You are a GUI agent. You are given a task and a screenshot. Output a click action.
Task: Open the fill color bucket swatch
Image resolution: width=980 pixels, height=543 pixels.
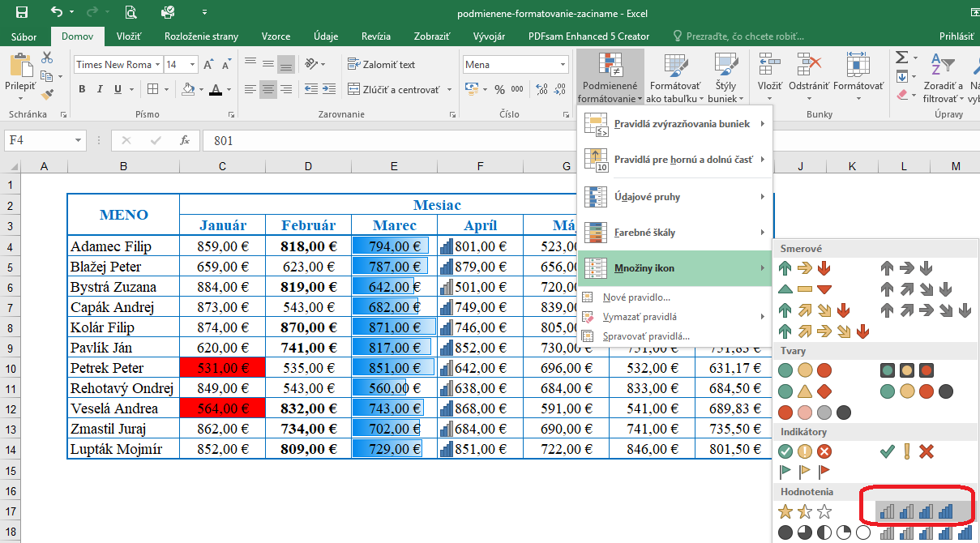pyautogui.click(x=188, y=89)
